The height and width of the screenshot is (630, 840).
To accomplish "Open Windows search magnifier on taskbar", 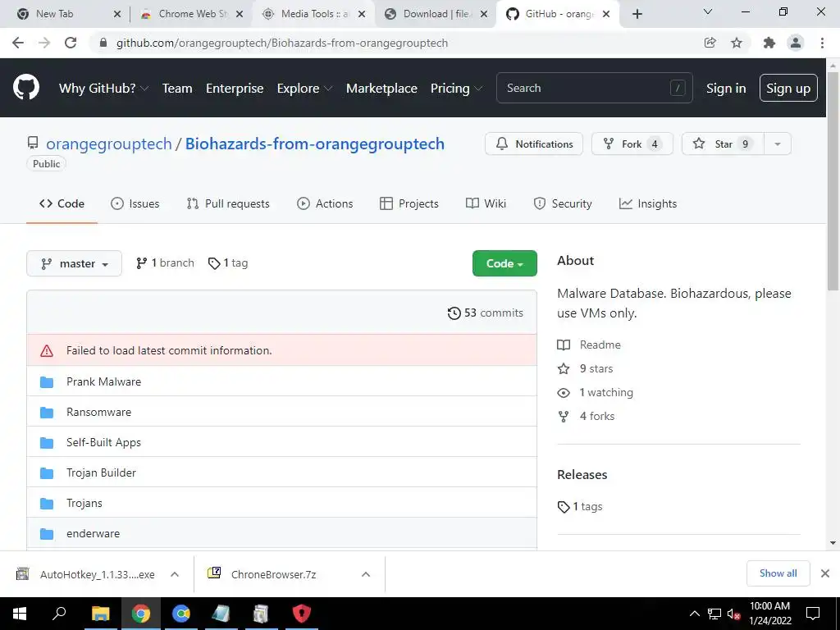I will click(59, 613).
